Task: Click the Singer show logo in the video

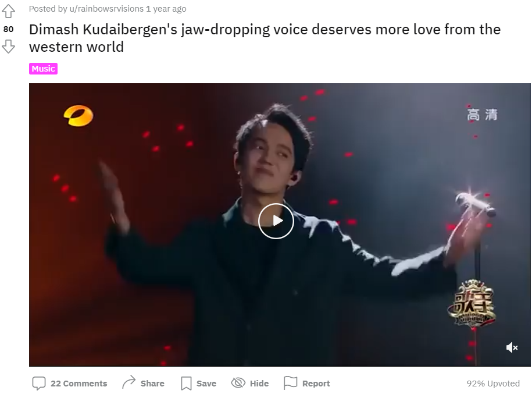Action: [x=472, y=304]
